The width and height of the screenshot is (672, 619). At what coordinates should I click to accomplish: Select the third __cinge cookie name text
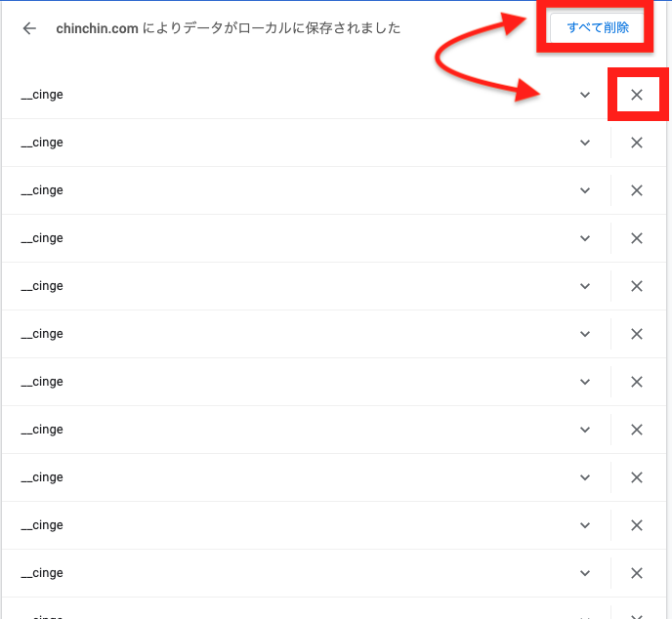coord(42,190)
